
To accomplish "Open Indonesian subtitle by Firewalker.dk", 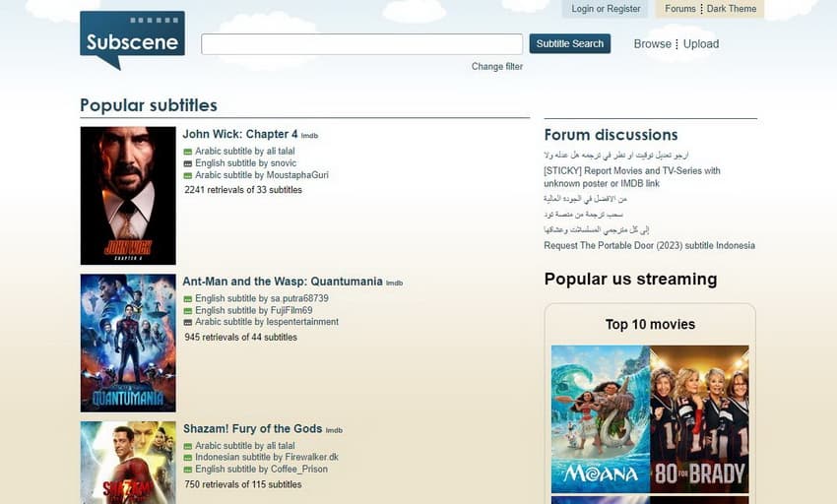I will coord(267,457).
